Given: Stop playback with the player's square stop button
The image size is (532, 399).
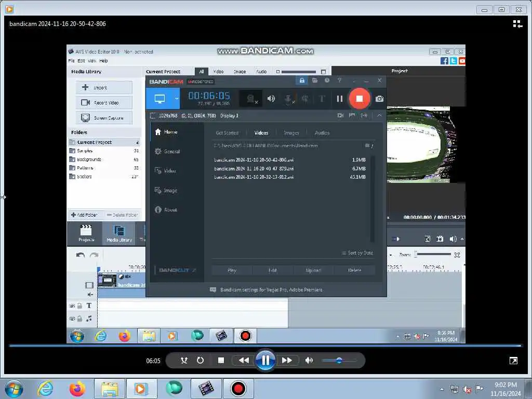Looking at the screenshot, I should [221, 361].
